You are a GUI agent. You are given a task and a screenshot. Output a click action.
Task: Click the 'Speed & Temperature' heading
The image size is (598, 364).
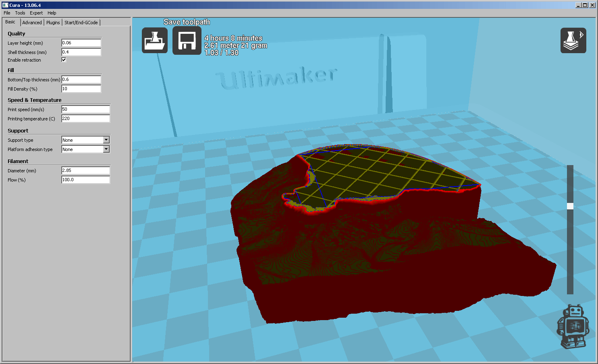(35, 100)
